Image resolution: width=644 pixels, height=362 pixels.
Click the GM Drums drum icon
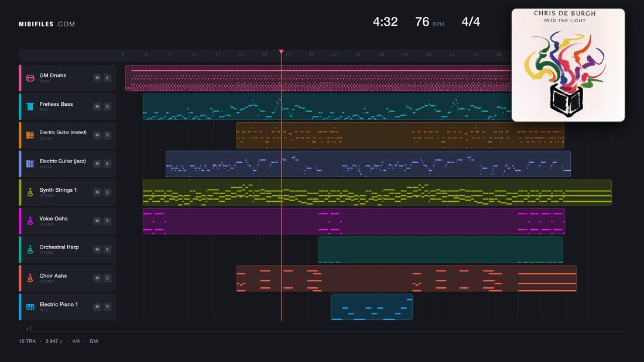[30, 78]
